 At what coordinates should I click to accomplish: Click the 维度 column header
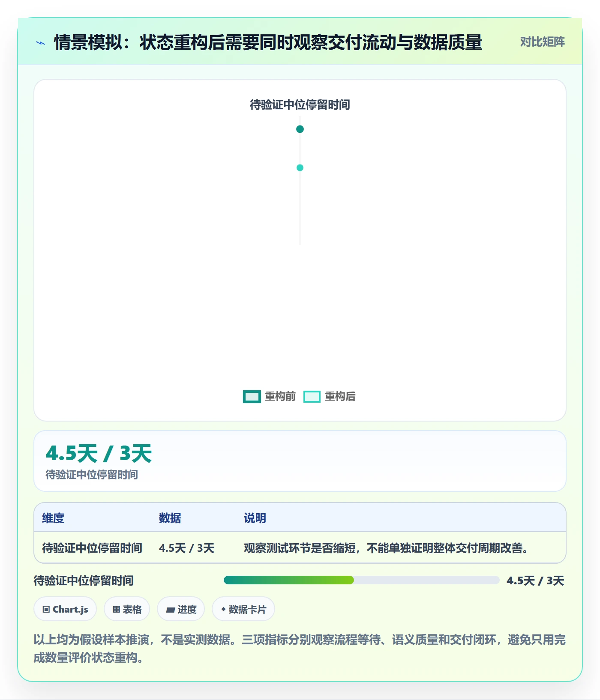pos(53,518)
